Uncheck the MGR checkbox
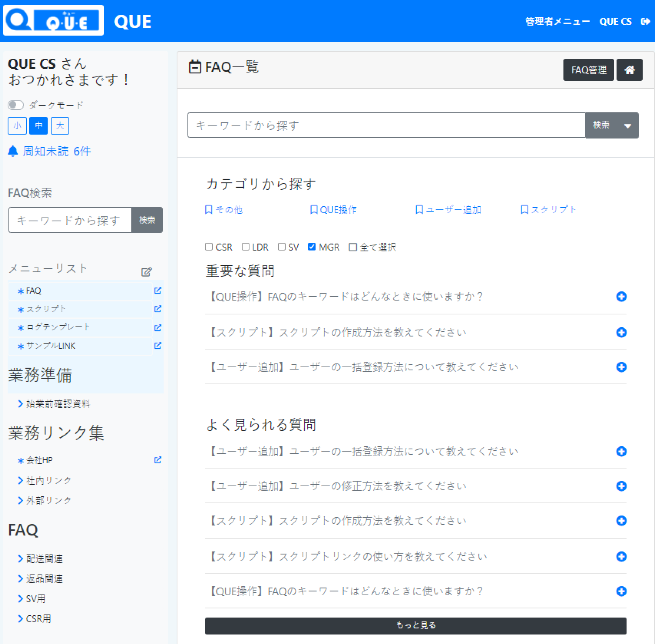655x644 pixels. pyautogui.click(x=312, y=247)
